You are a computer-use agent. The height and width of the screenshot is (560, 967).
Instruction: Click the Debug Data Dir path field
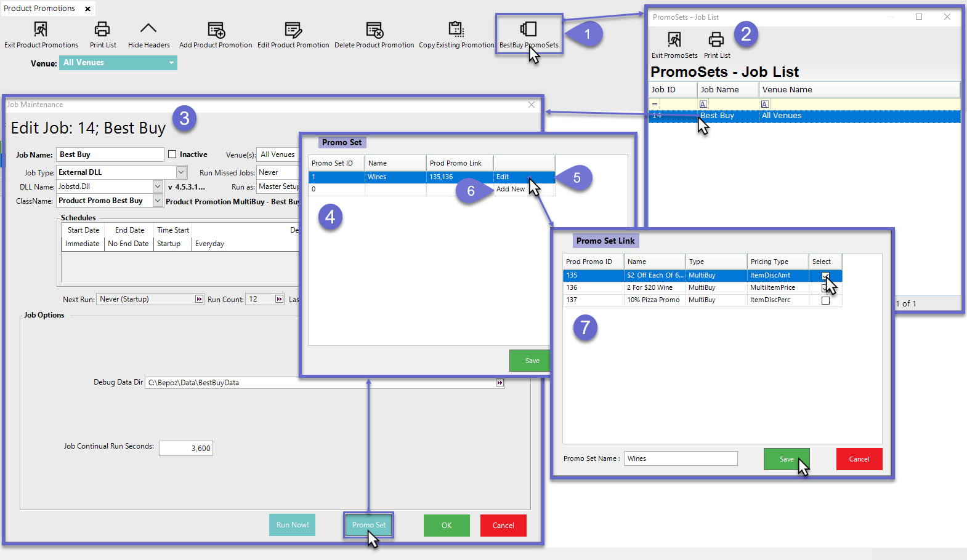320,383
